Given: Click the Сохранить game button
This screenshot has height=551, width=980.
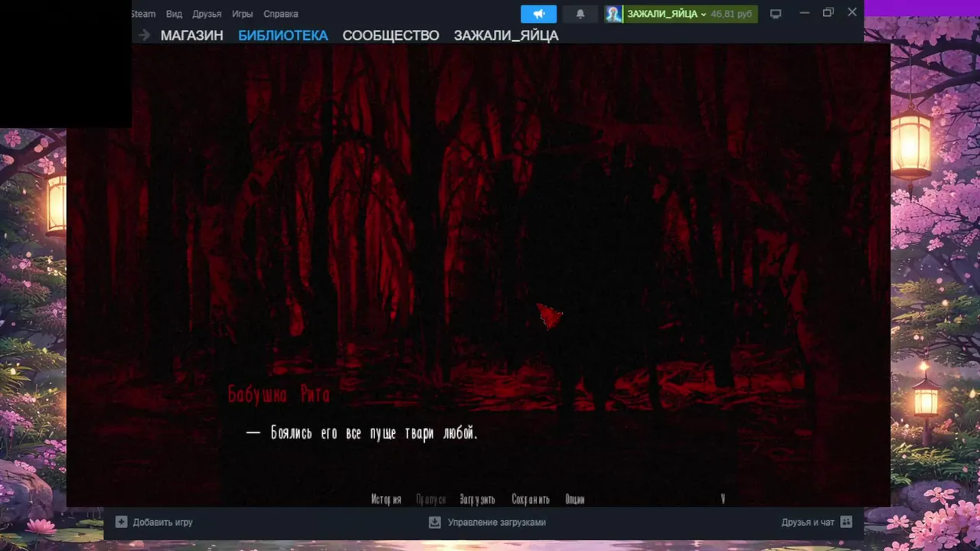Looking at the screenshot, I should click(531, 499).
